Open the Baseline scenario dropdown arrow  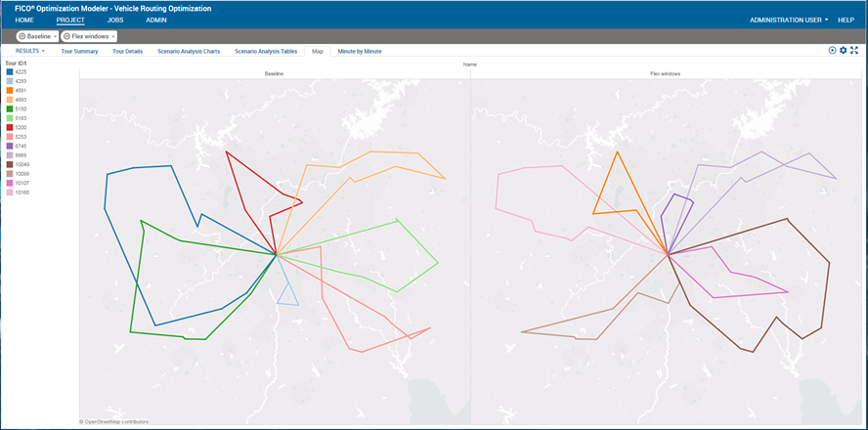tap(56, 36)
